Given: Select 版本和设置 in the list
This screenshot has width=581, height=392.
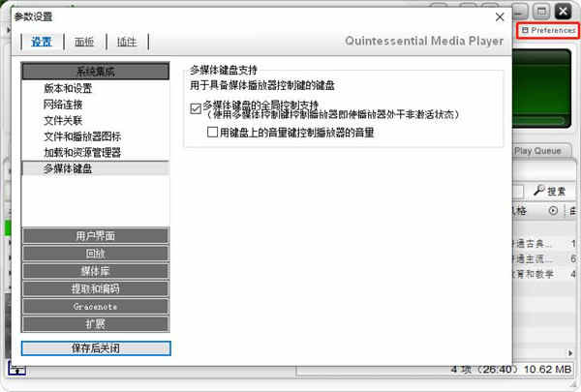Looking at the screenshot, I should [68, 88].
